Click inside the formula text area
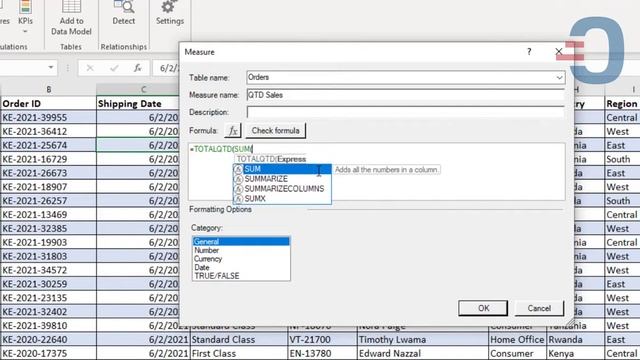 (x=377, y=171)
